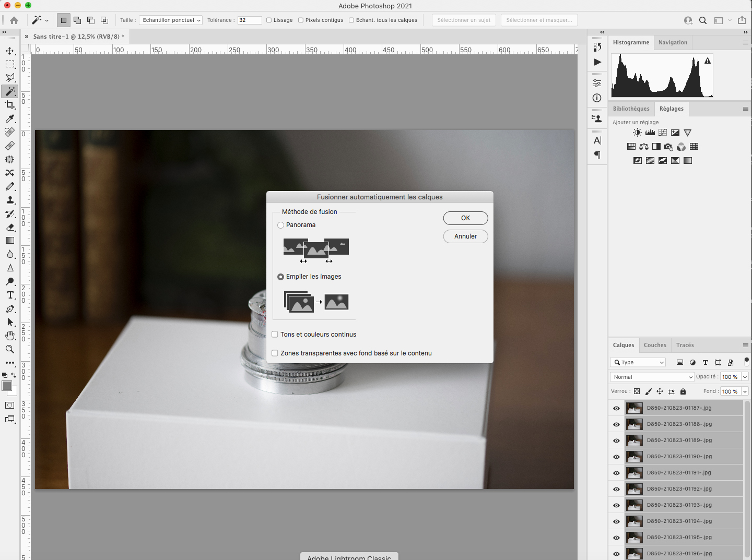Add a Brightness/Contrast adjustment
752x560 pixels.
pyautogui.click(x=637, y=133)
